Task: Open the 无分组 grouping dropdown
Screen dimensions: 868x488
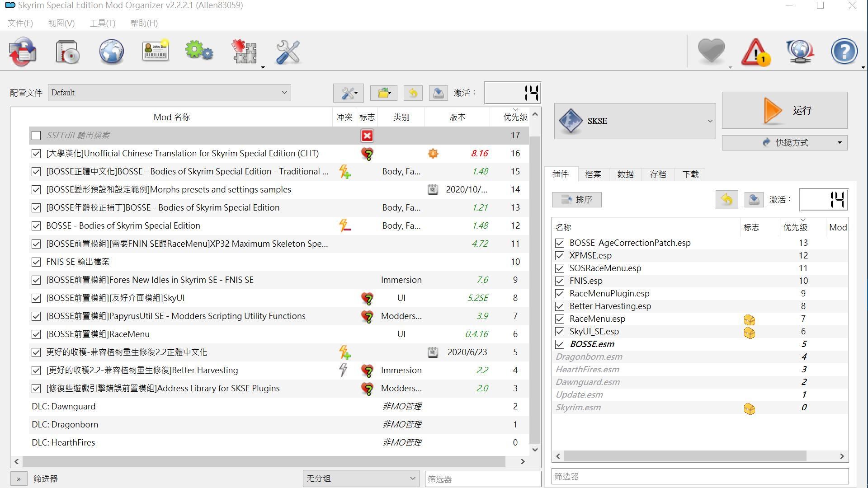Action: 361,479
